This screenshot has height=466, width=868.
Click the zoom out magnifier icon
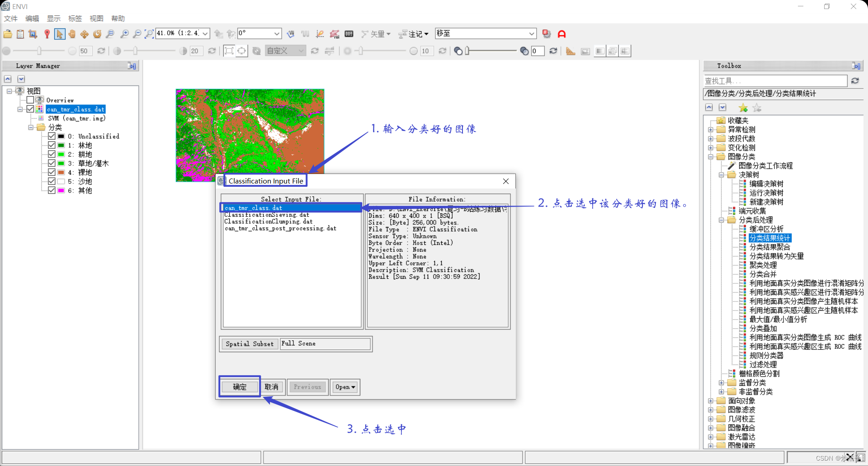137,34
